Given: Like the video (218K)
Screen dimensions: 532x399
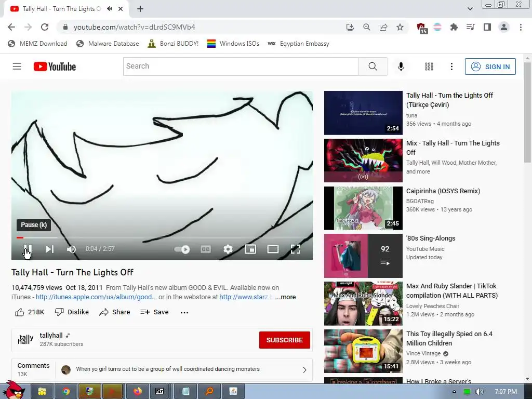Looking at the screenshot, I should tap(30, 312).
